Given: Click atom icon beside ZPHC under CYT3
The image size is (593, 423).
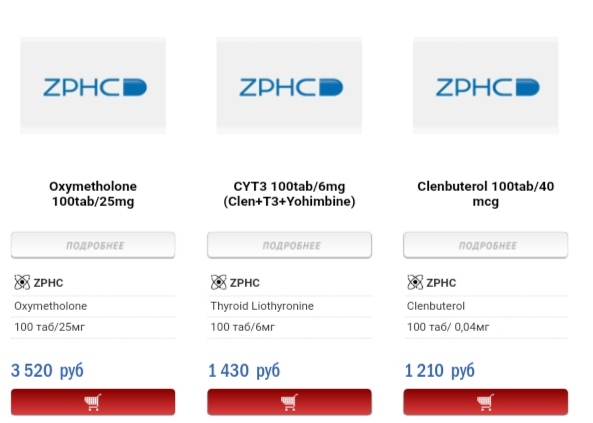Looking at the screenshot, I should tap(218, 282).
